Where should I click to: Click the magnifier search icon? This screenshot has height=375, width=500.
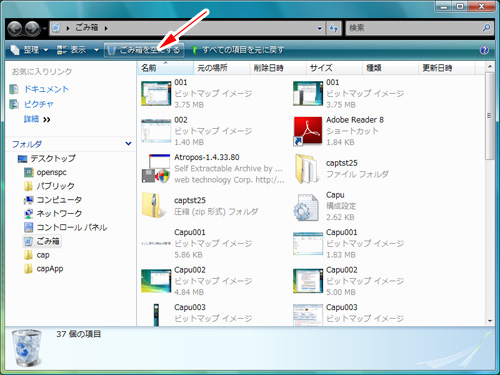(487, 28)
